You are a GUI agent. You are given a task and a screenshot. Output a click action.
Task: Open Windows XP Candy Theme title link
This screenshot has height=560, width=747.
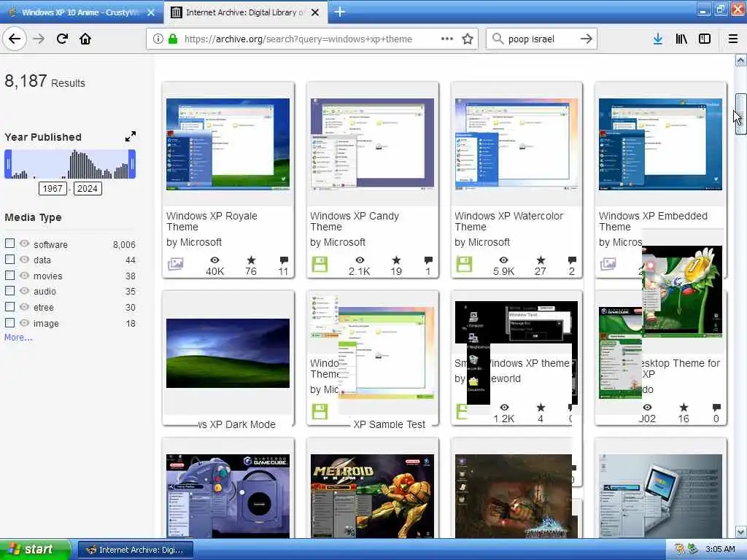pos(355,222)
